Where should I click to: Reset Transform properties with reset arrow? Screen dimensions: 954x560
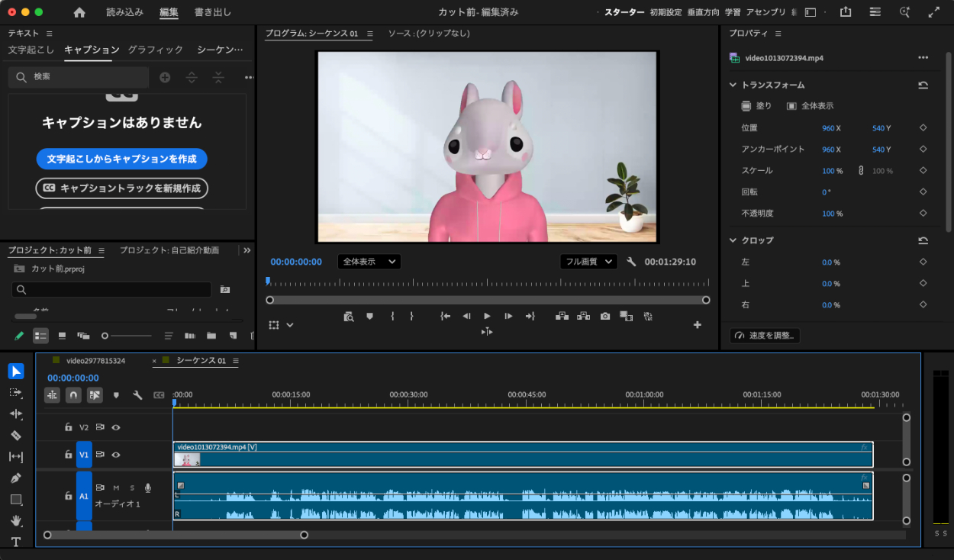click(923, 85)
